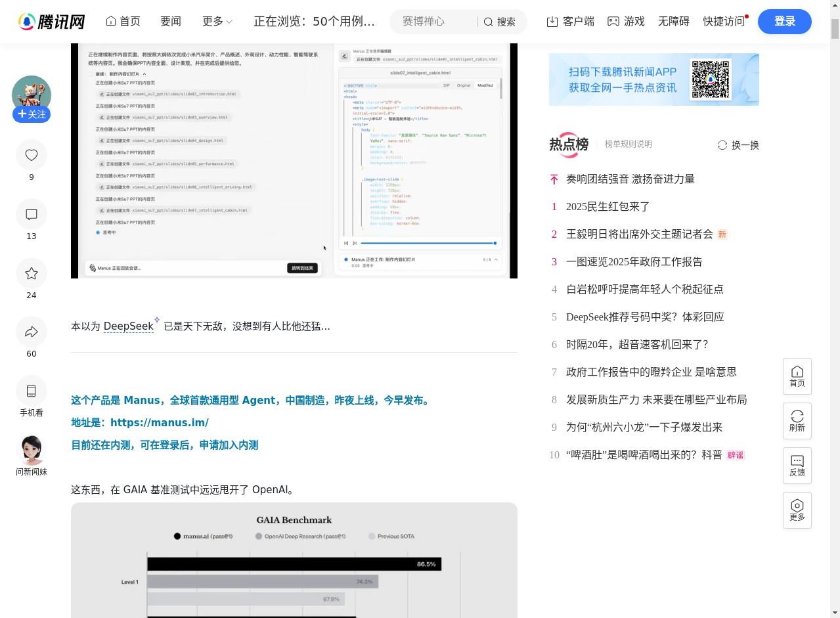Viewport: 840px width, 618px height.
Task: Visit the manus.im link
Action: (x=160, y=422)
